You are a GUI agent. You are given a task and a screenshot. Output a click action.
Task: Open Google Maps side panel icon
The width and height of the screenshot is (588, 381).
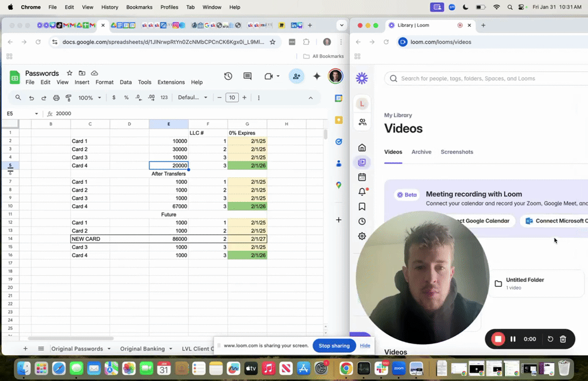point(339,185)
